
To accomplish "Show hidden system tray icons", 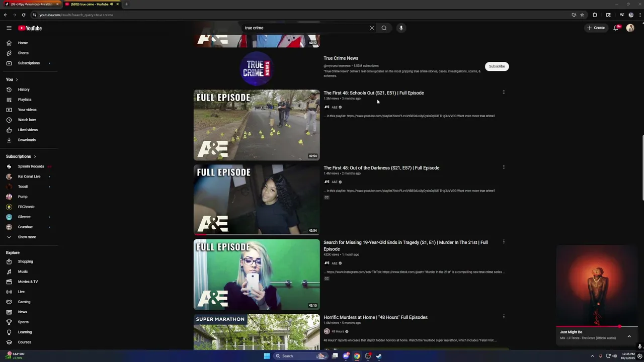I will pyautogui.click(x=592, y=356).
